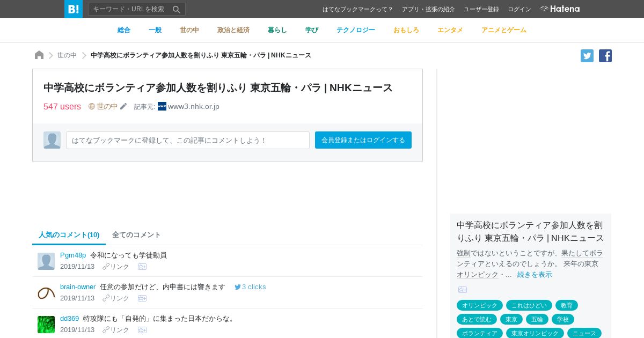Select the ボランティア tag
The height and width of the screenshot is (338, 644).
(x=480, y=333)
